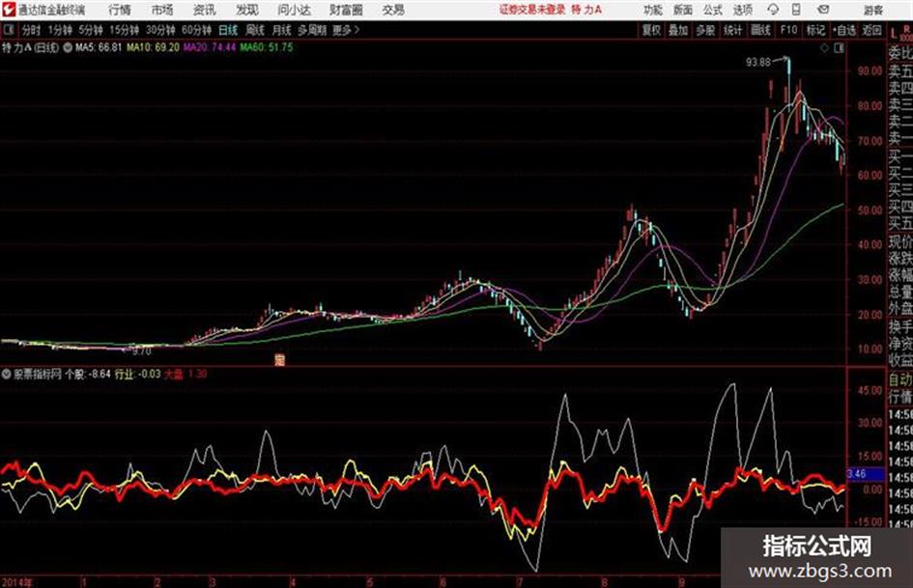This screenshot has width=913, height=588.
Task: Click the 标记 mark toolbar button
Action: [815, 30]
